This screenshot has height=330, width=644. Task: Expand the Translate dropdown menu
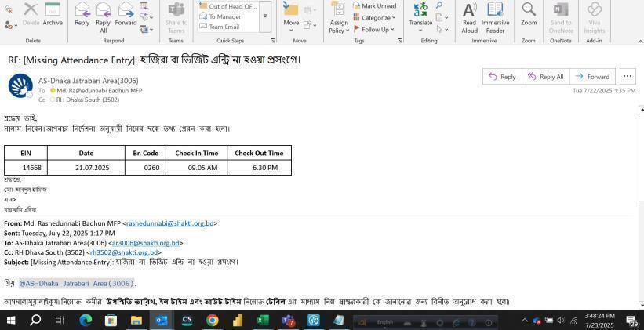[x=420, y=30]
